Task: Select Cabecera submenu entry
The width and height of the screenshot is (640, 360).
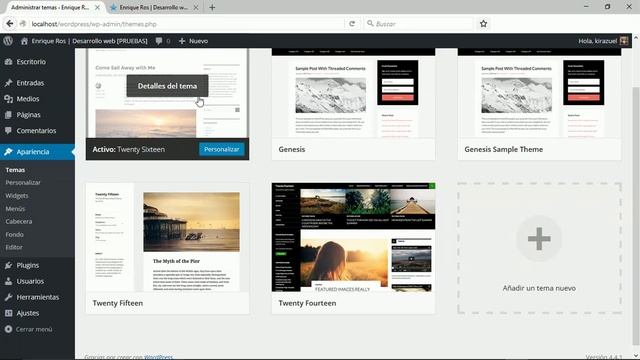Action: 18,221
